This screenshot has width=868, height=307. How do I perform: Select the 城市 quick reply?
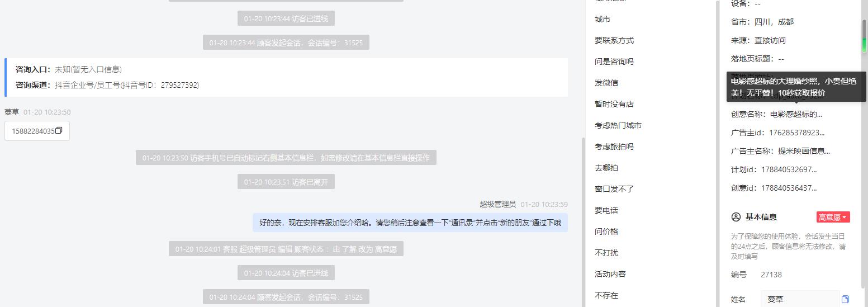603,19
